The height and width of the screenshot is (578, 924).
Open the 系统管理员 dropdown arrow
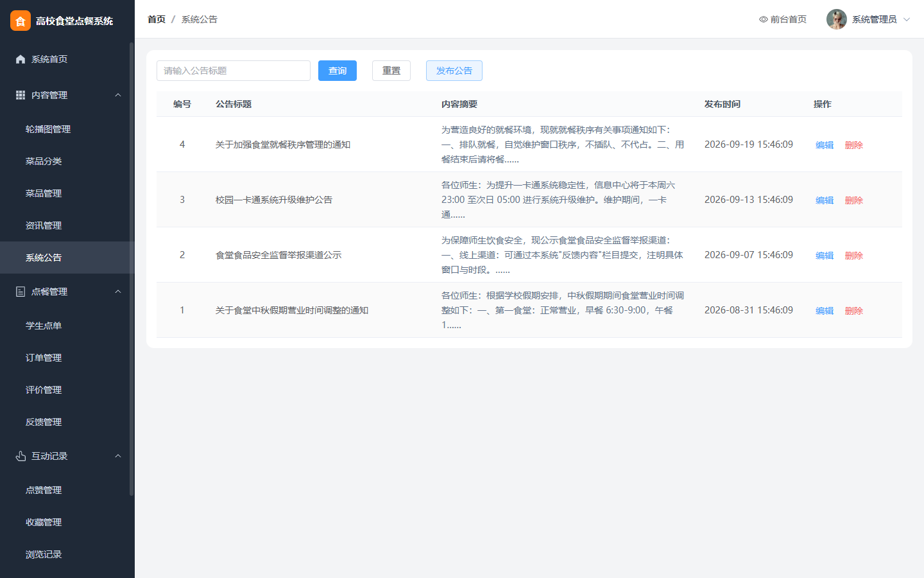[907, 19]
